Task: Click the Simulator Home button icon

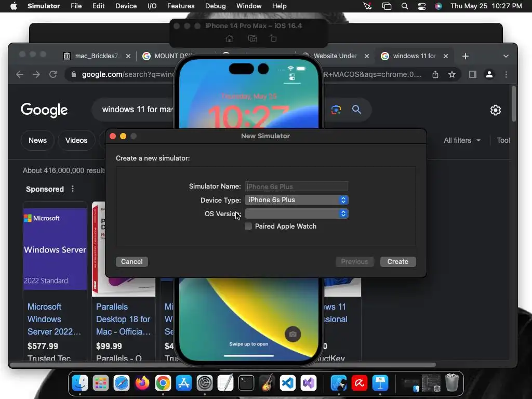Action: coord(229,38)
